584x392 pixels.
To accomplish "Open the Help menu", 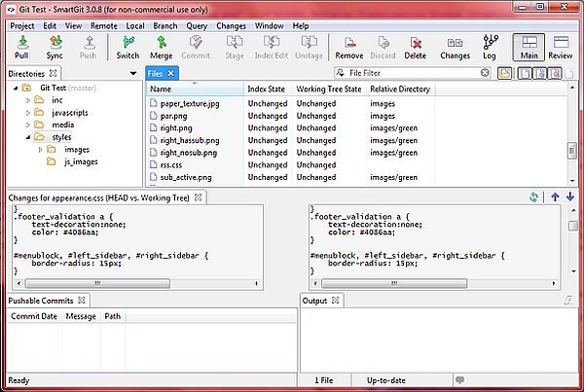I will point(301,25).
